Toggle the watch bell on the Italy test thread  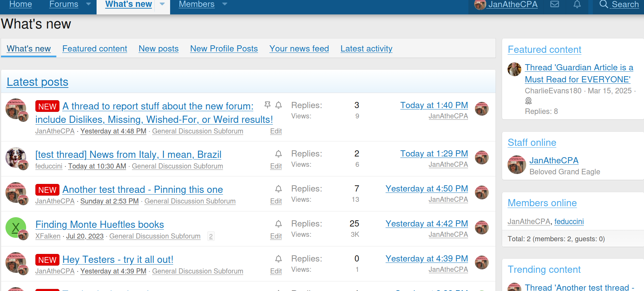tap(278, 154)
